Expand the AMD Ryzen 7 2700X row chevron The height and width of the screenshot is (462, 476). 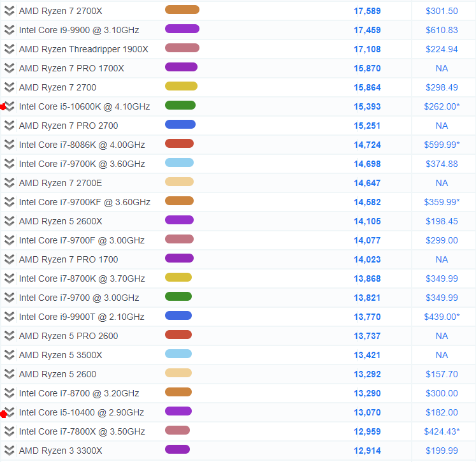[x=10, y=11]
